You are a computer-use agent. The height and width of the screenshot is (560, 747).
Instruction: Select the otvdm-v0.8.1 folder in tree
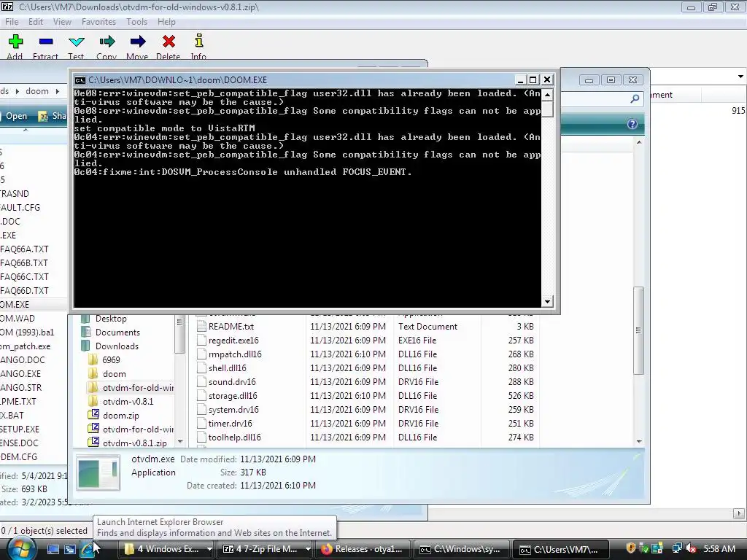tap(128, 402)
